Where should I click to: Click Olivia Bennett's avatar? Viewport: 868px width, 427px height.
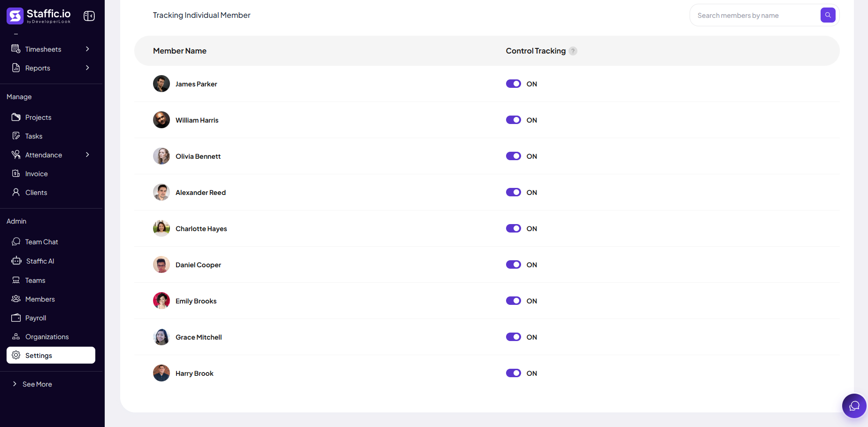(161, 156)
